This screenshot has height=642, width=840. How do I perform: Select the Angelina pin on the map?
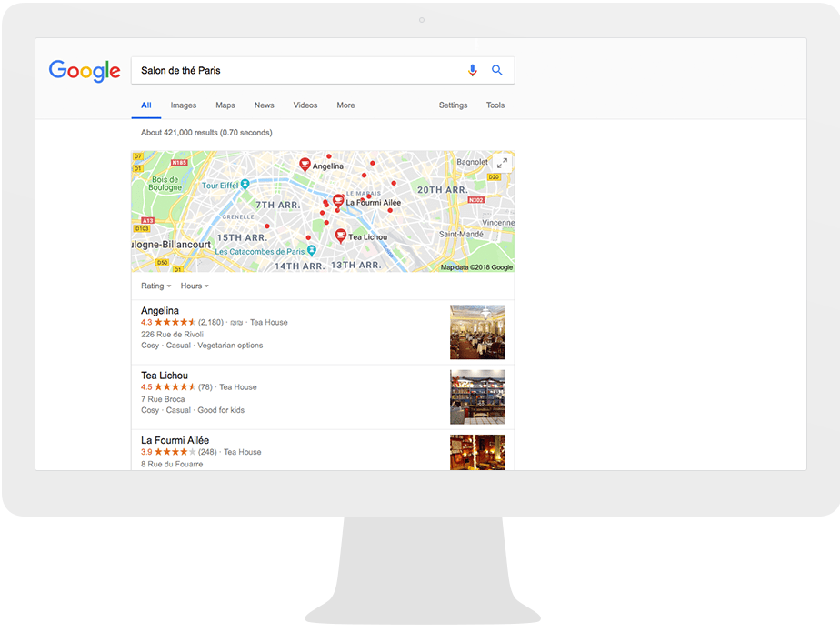click(305, 165)
